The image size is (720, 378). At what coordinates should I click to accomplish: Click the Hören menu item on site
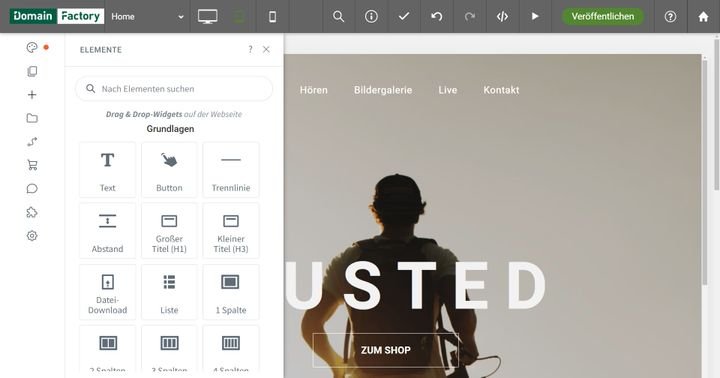[314, 90]
